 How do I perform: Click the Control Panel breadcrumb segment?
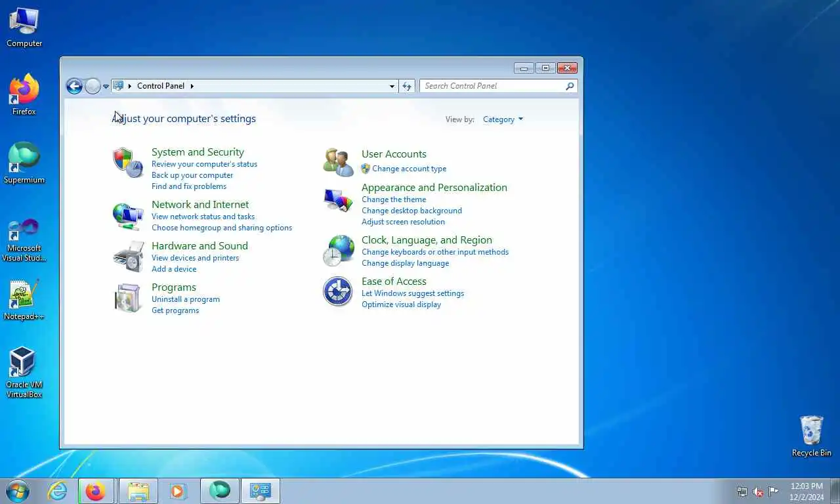point(161,86)
